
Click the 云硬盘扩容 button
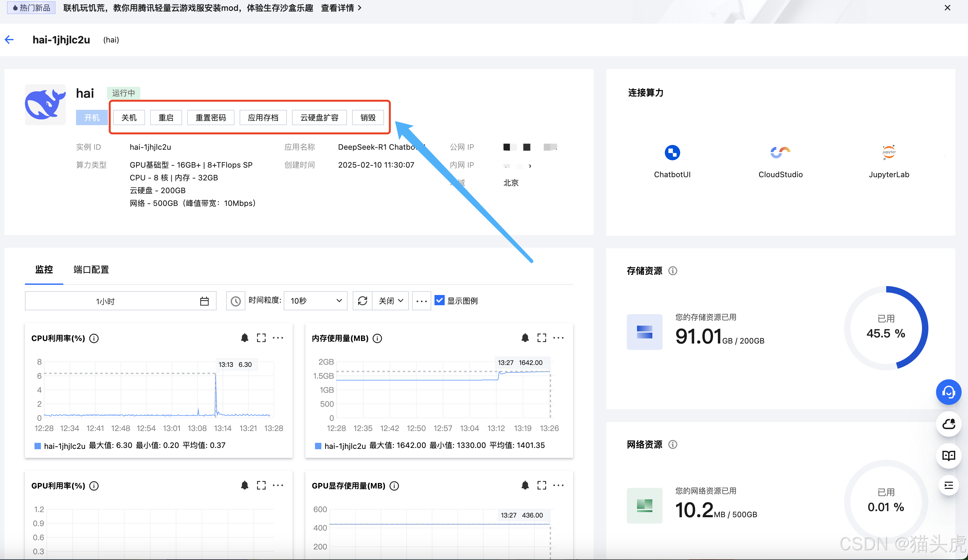pos(319,118)
